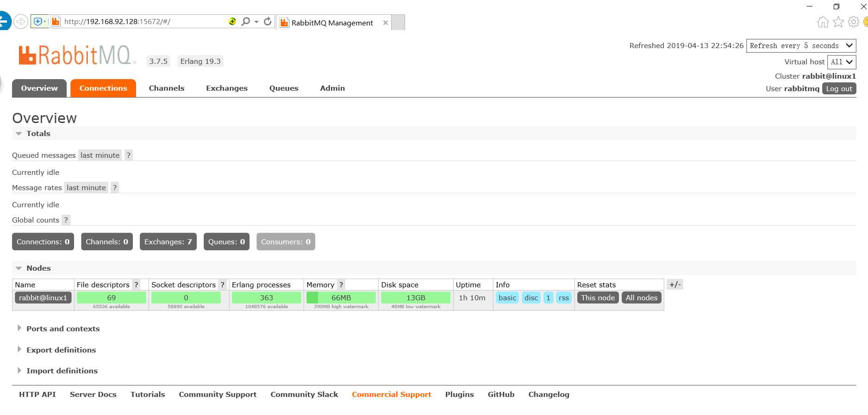The width and height of the screenshot is (868, 415).
Task: Click the Memory 66MB usage bar
Action: [341, 297]
